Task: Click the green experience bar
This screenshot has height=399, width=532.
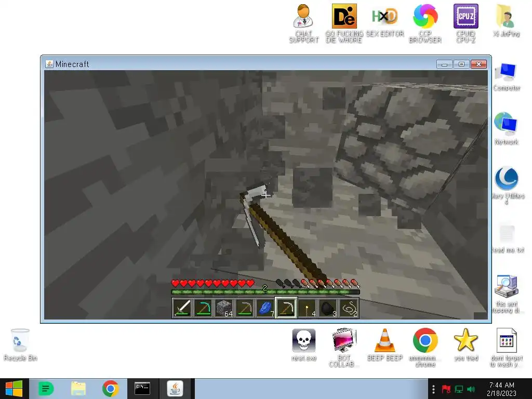Action: click(x=265, y=292)
